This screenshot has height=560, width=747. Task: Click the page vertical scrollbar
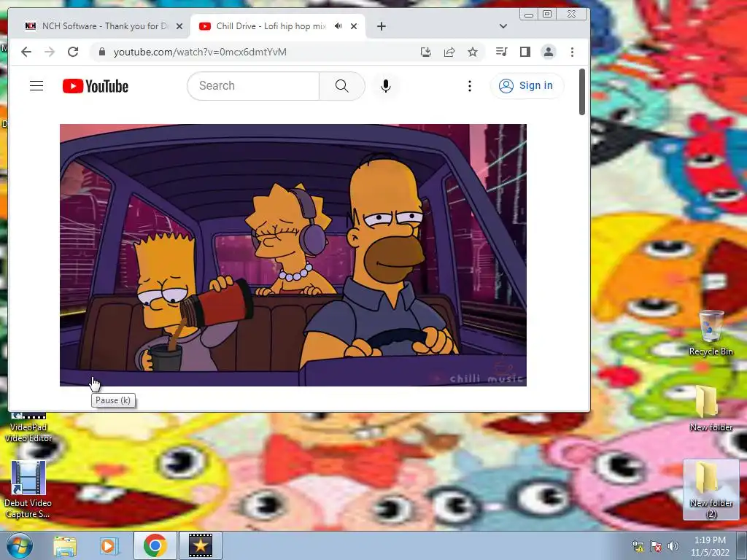click(581, 92)
